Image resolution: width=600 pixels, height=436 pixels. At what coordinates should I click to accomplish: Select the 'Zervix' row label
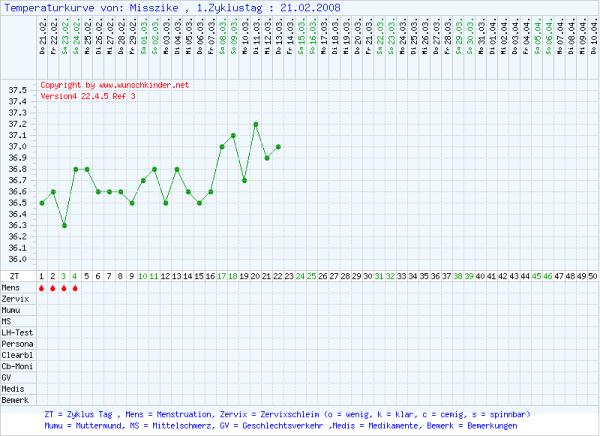click(15, 299)
